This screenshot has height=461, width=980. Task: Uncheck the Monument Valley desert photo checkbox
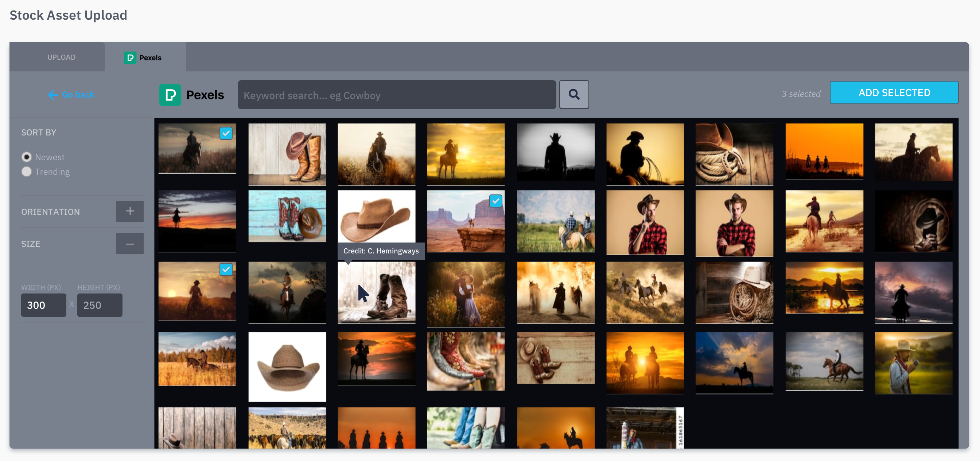pos(495,201)
